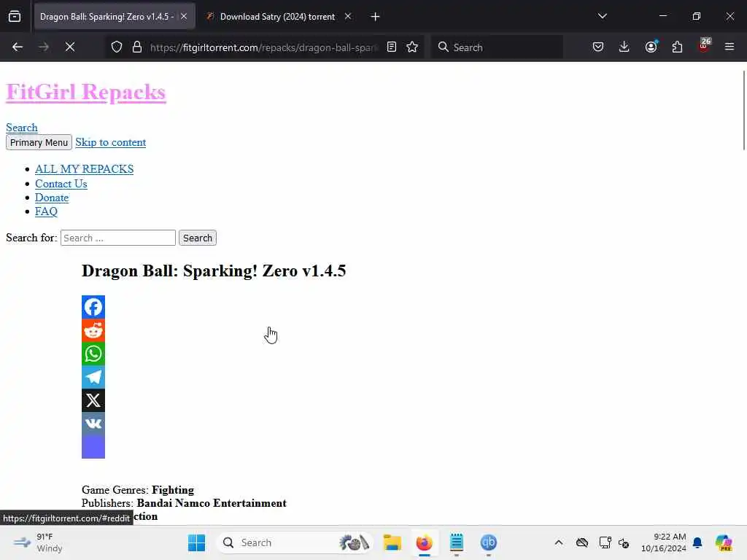Click the Dragon Ball: Sparking! Zero v1.4.5 heading
This screenshot has width=747, height=560.
214,271
